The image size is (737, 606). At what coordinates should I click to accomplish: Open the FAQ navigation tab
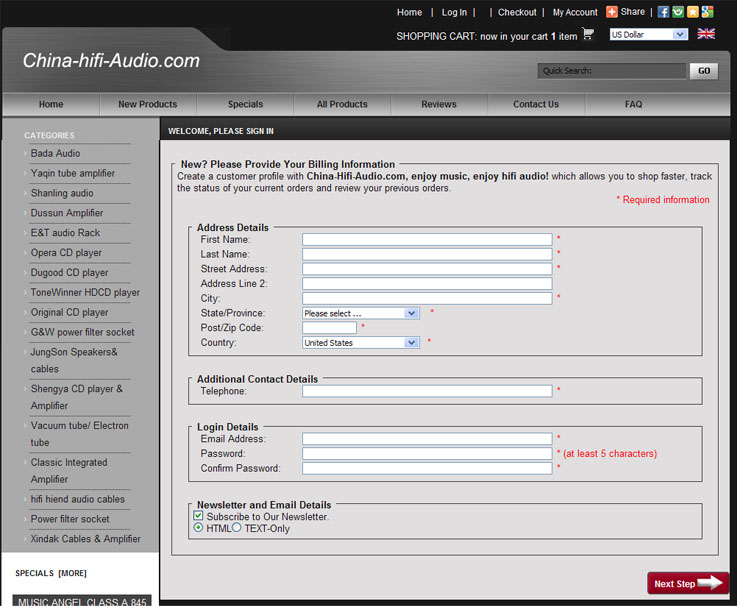(634, 104)
